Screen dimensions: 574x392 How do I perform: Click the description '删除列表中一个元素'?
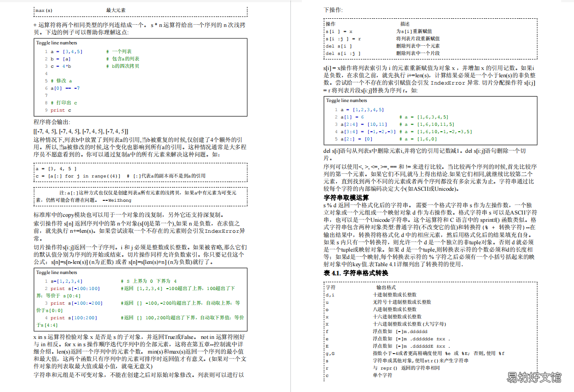418,46
